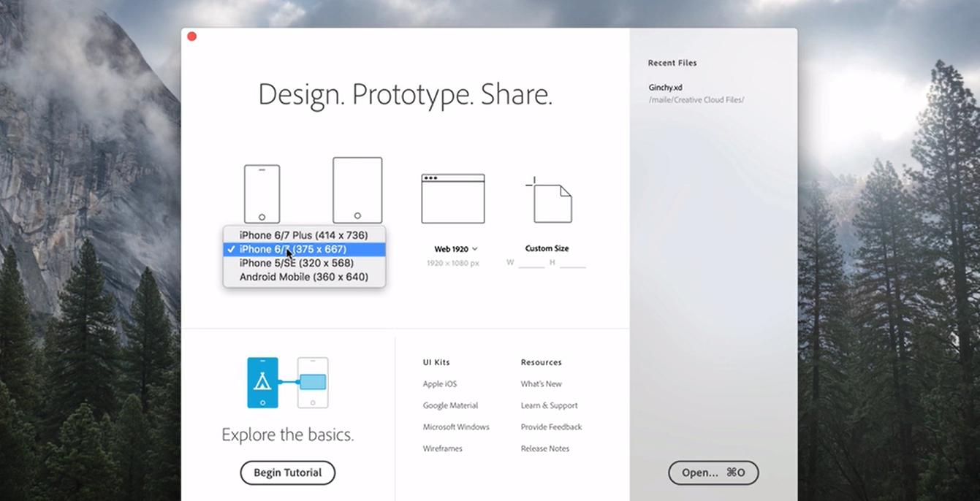
Task: Click the Begin Tutorial button
Action: tap(288, 473)
